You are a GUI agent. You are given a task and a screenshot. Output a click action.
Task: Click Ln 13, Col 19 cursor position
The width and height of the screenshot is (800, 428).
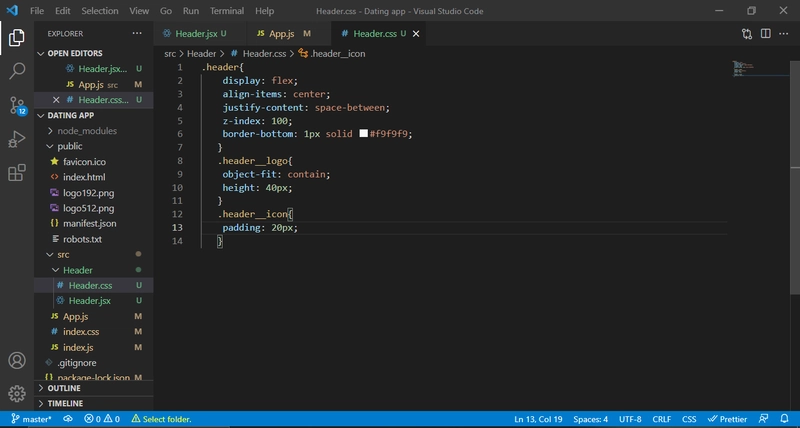click(x=538, y=419)
